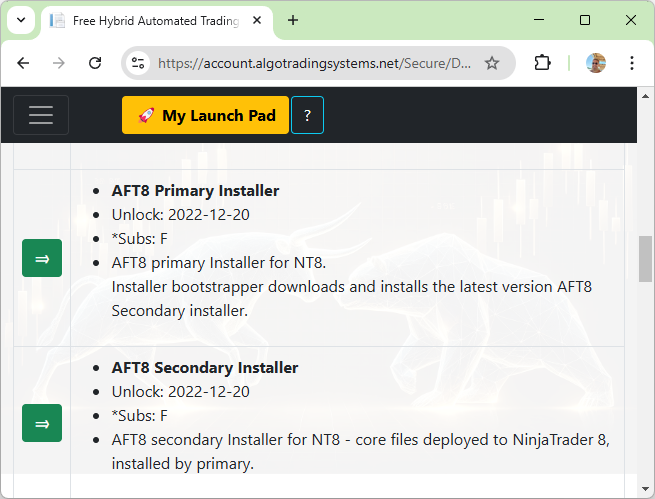Click the scrollbar down arrow
This screenshot has width=655, height=499.
pos(645,489)
